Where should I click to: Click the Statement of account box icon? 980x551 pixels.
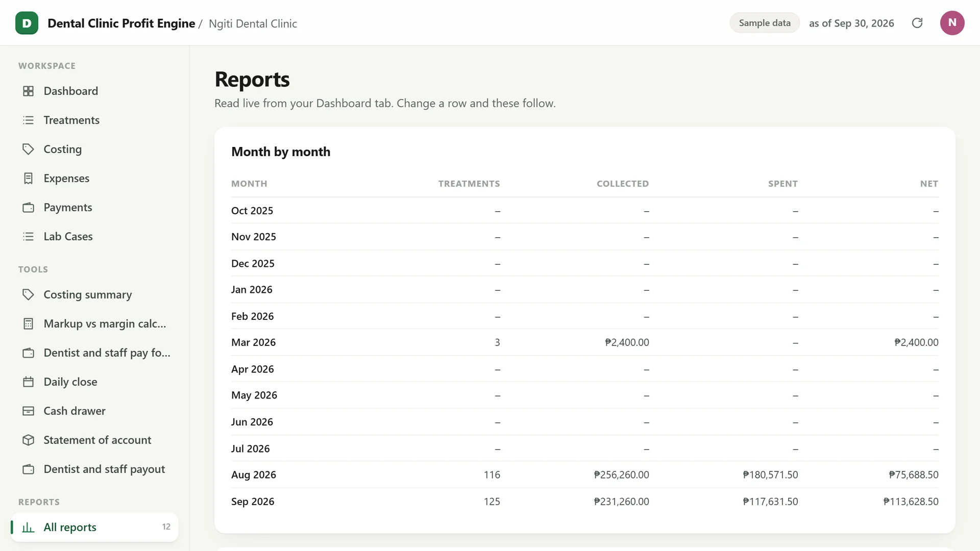29,440
